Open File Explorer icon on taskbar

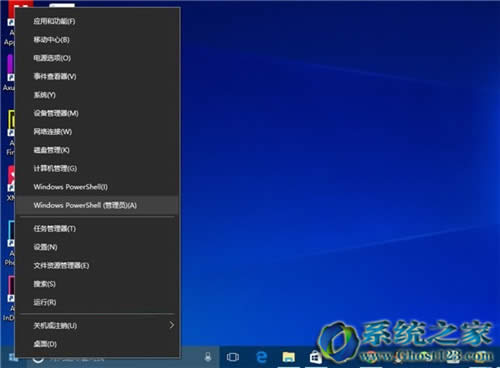click(288, 357)
